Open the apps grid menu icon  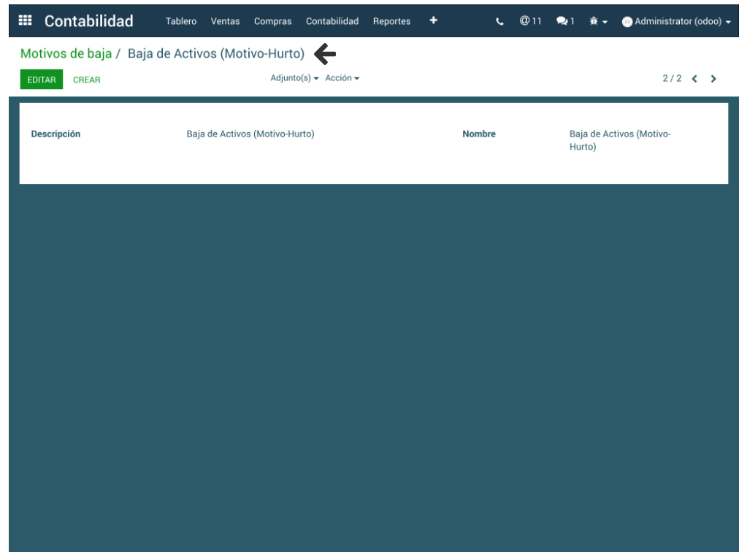pyautogui.click(x=25, y=20)
